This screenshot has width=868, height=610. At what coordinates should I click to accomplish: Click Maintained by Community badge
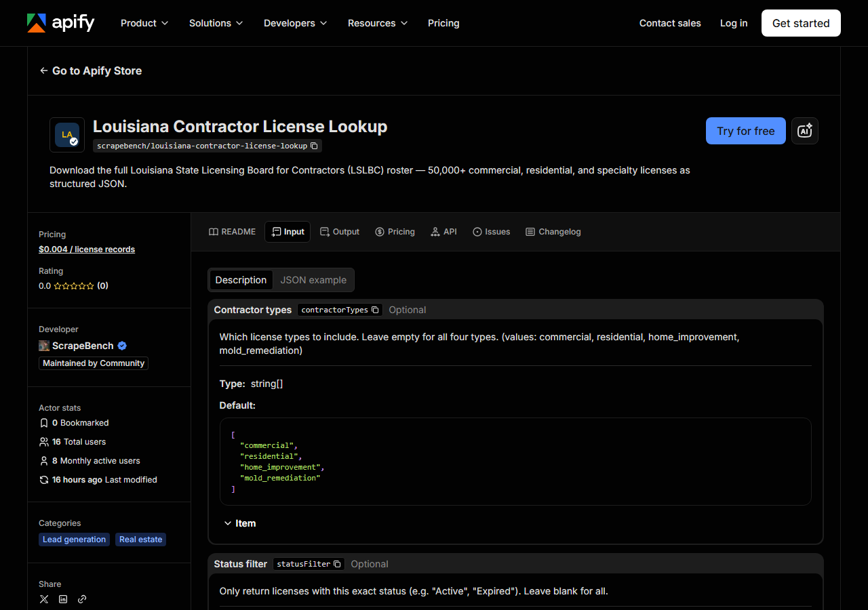tap(94, 363)
